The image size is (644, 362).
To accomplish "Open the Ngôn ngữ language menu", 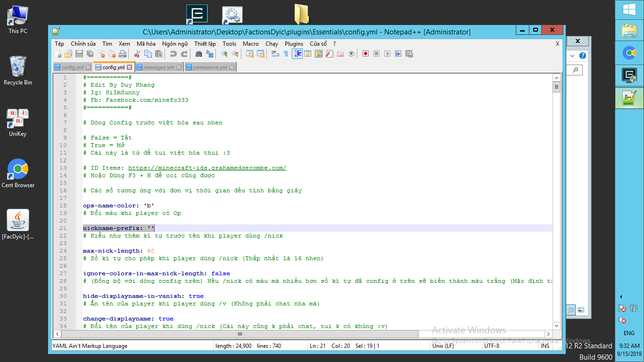I will [x=174, y=44].
